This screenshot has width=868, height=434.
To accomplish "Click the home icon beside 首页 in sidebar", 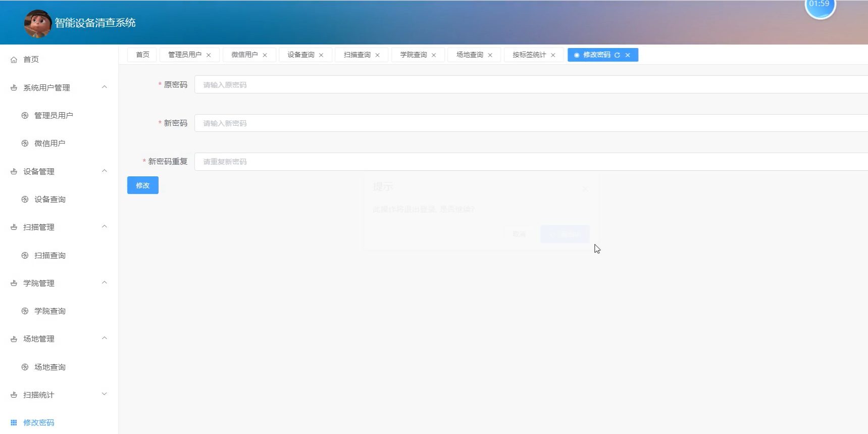I will [14, 60].
